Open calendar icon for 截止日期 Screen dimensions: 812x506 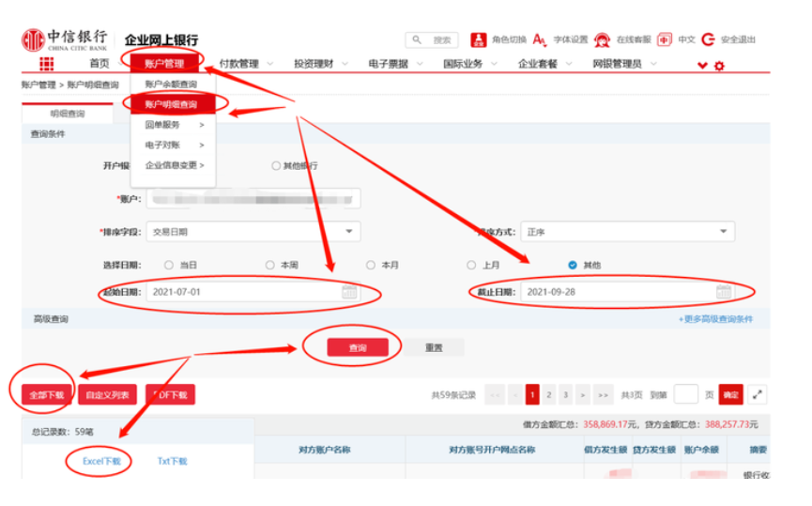pos(724,292)
